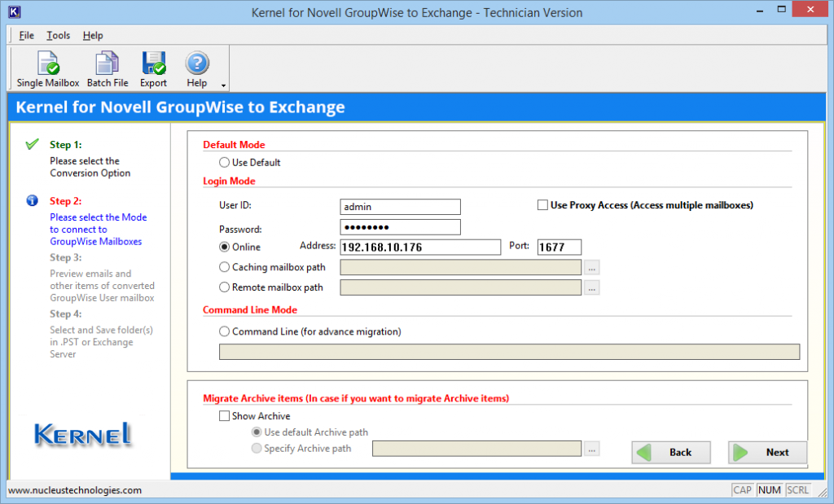Click the Back button
Viewport: 834px width, 504px height.
[x=670, y=452]
